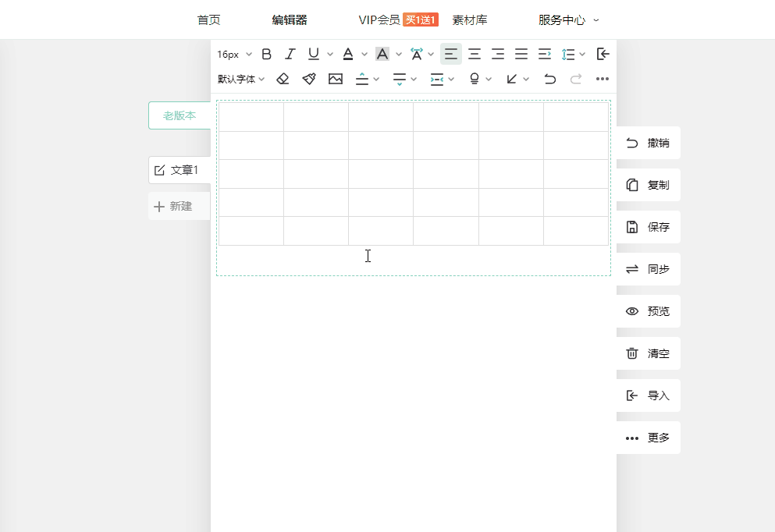Go to the 首页 home page
The height and width of the screenshot is (532, 775).
(x=208, y=20)
